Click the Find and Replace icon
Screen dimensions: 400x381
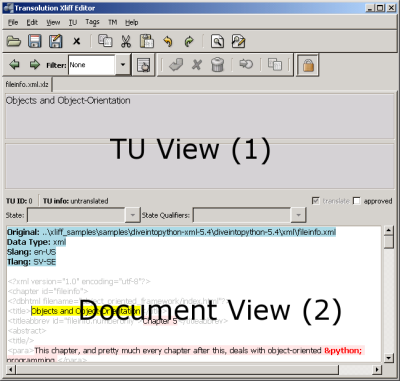pyautogui.click(x=238, y=41)
